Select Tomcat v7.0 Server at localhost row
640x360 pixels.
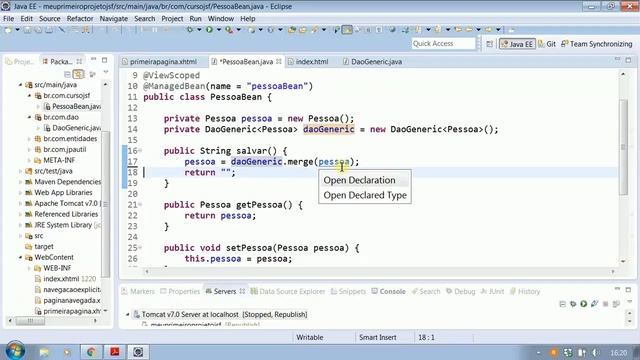[x=220, y=315]
